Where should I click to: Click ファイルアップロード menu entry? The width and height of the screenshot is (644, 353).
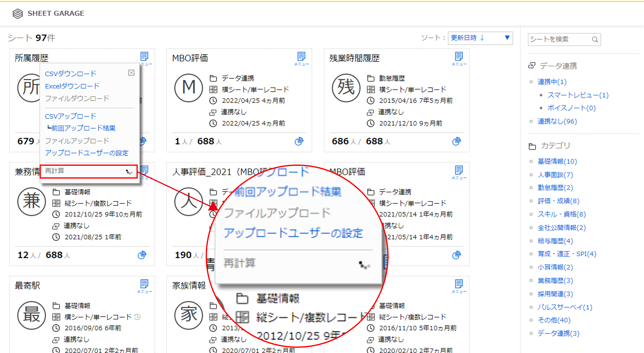click(x=77, y=141)
